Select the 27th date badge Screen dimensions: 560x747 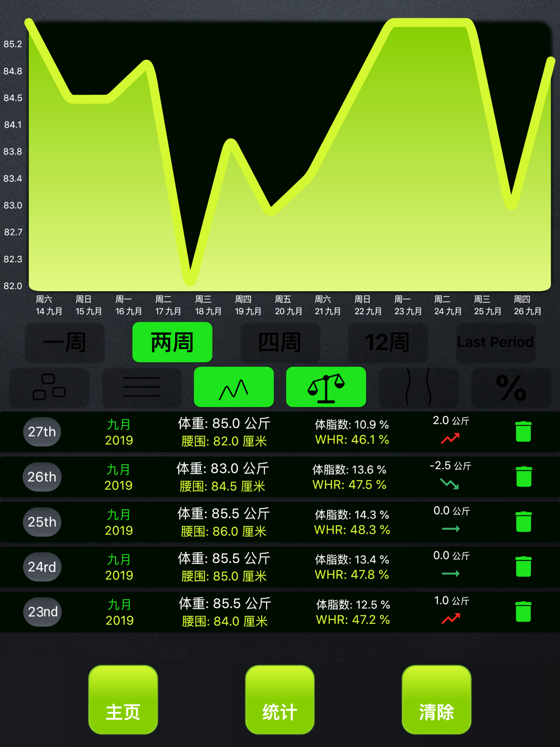42,432
